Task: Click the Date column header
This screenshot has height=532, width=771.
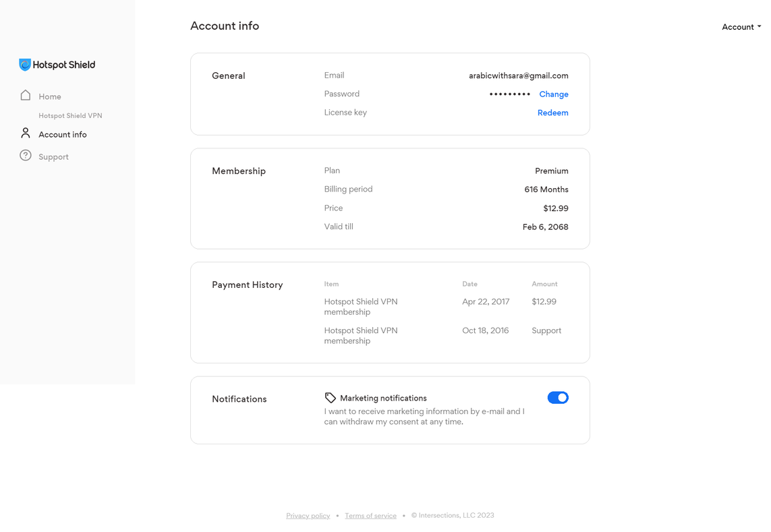Action: [469, 284]
